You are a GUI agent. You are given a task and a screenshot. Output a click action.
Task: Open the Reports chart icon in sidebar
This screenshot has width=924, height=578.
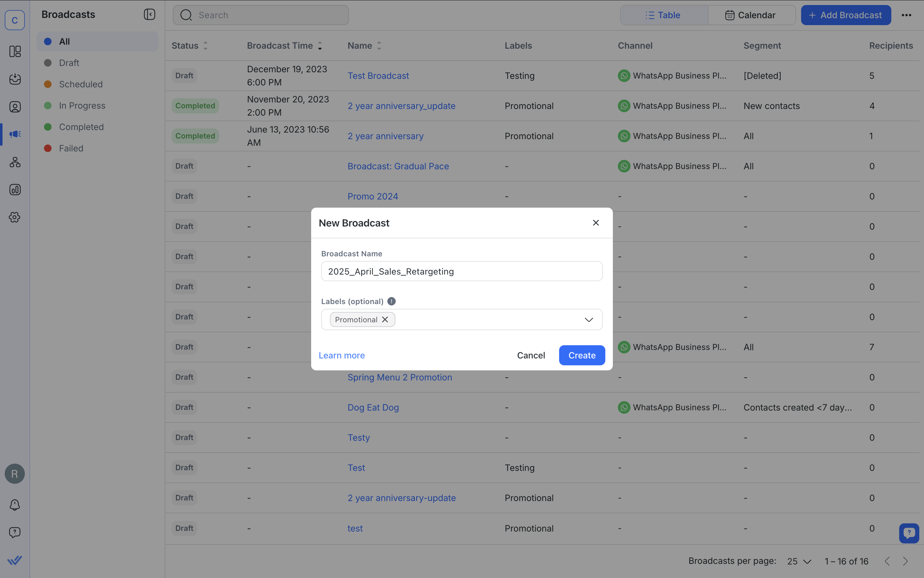point(15,190)
